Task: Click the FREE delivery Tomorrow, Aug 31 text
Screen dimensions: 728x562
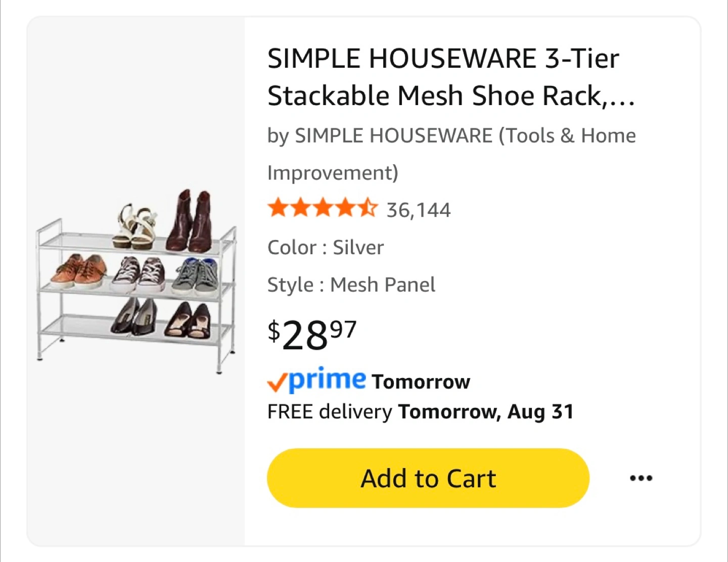Action: tap(420, 411)
